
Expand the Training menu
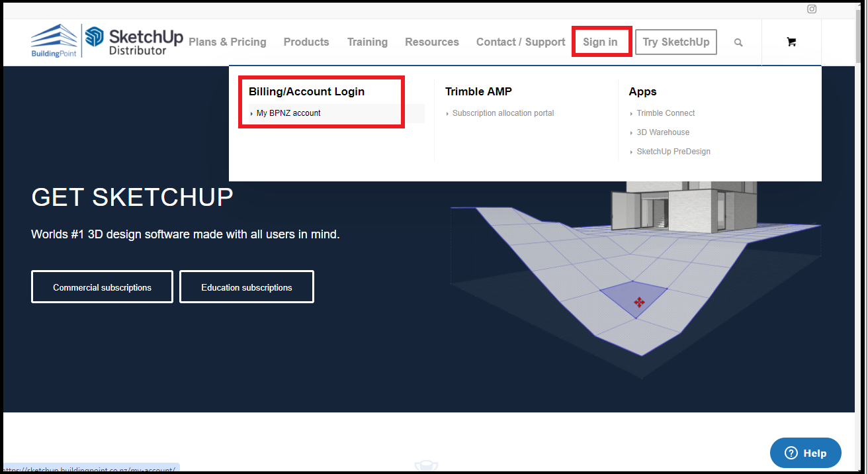pyautogui.click(x=367, y=42)
